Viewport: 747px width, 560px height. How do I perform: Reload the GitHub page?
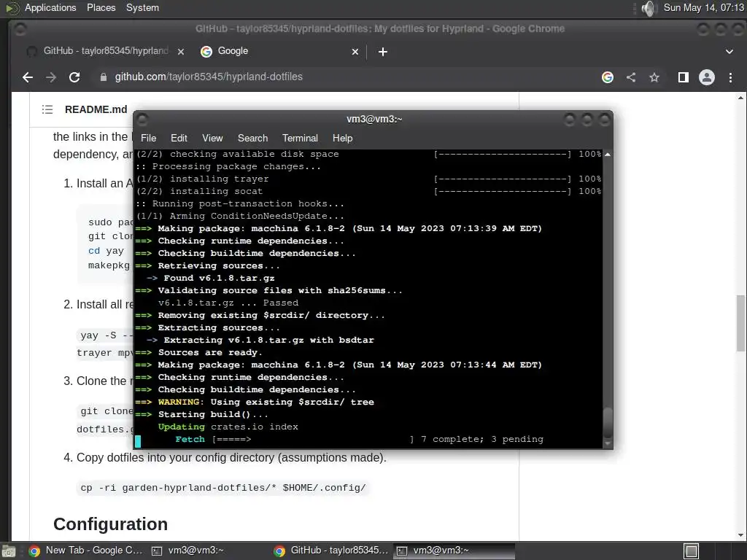74,77
